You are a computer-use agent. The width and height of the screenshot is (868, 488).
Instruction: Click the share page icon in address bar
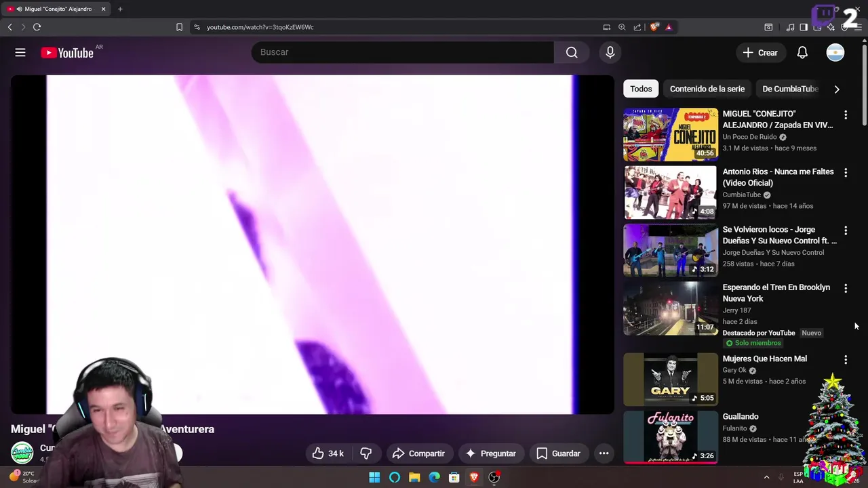(637, 27)
